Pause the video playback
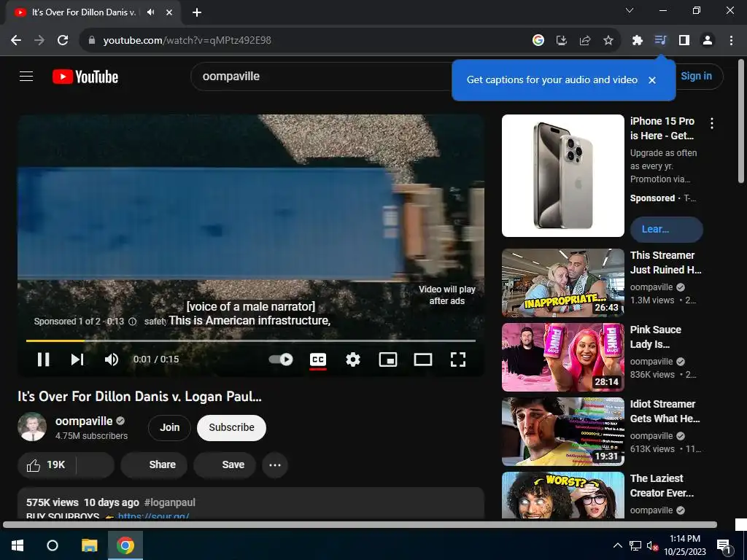 coord(43,359)
